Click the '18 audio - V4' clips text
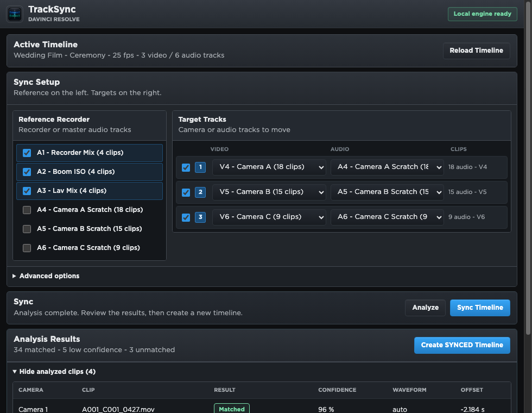Image resolution: width=532 pixels, height=413 pixels. [467, 167]
